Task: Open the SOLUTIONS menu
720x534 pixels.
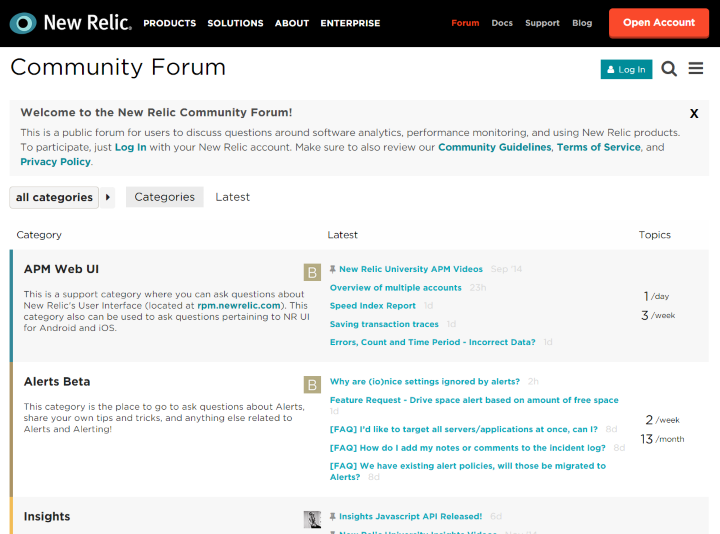Action: click(x=235, y=23)
